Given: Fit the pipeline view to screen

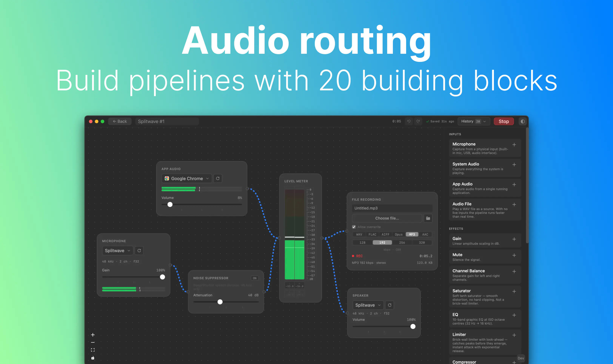Looking at the screenshot, I should (x=93, y=350).
